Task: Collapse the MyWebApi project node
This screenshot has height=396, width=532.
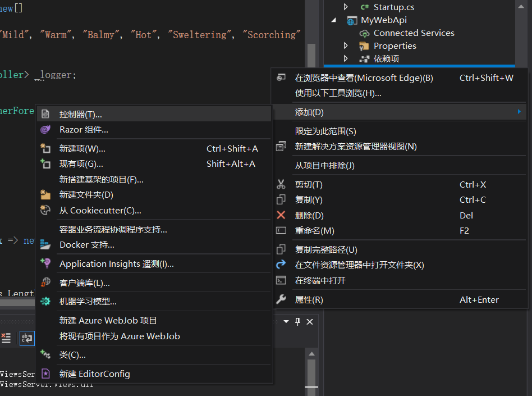Action: (x=334, y=20)
